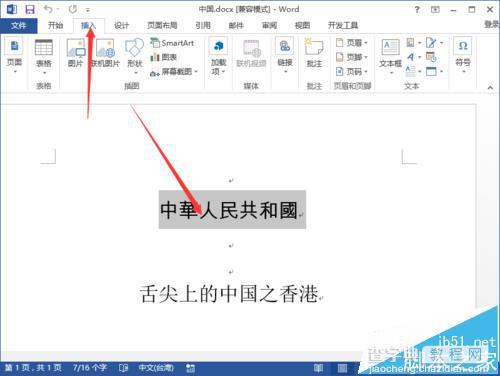Click the Date & Time icon
The image size is (500, 376).
(x=431, y=57)
